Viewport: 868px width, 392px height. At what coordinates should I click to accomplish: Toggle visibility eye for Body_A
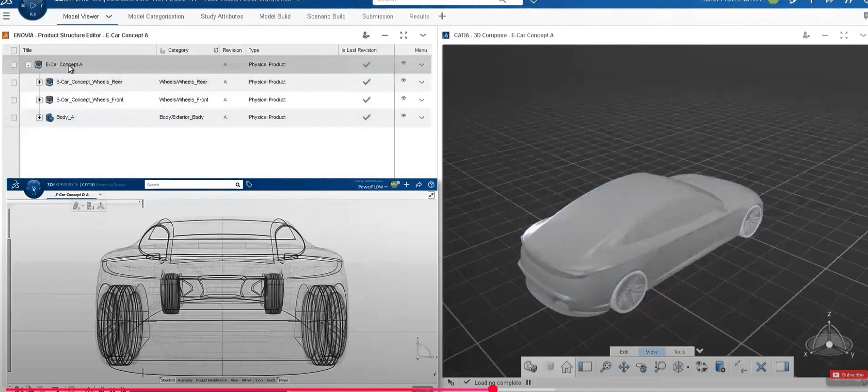tap(403, 116)
